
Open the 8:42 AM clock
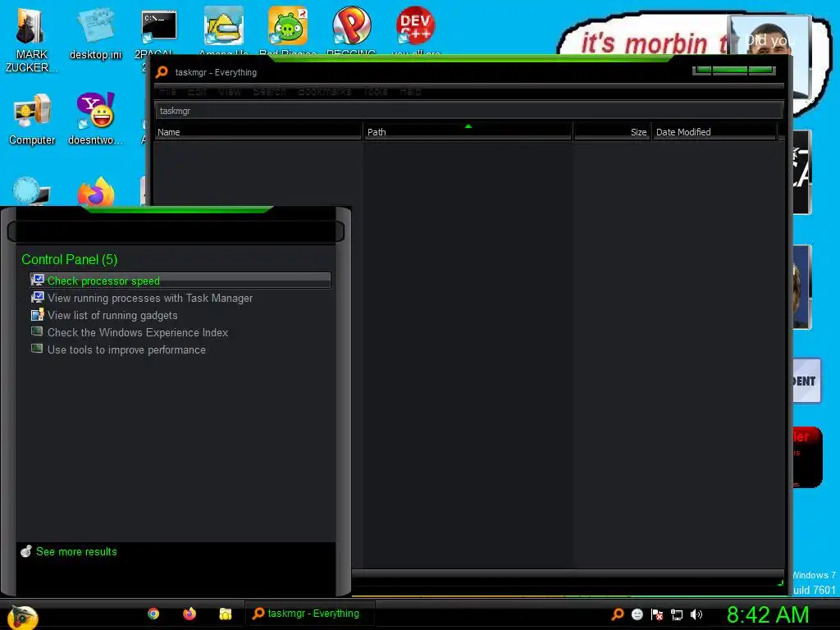click(767, 614)
